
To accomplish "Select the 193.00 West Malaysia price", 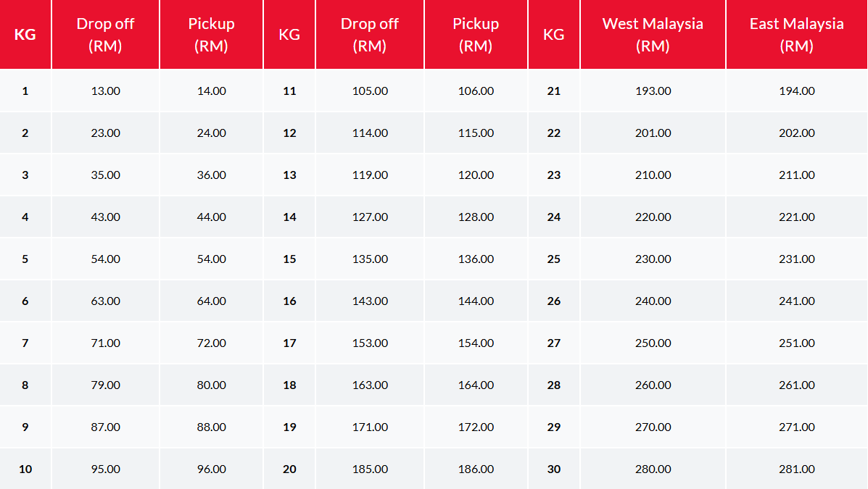I will 653,91.
